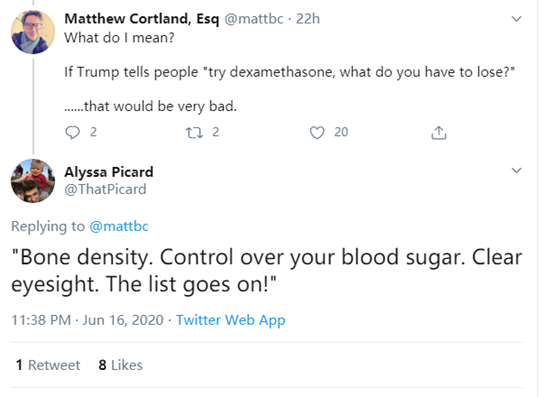Open the Twitter Web App source link
Viewport: 554px width, 397px height.
tap(231, 320)
